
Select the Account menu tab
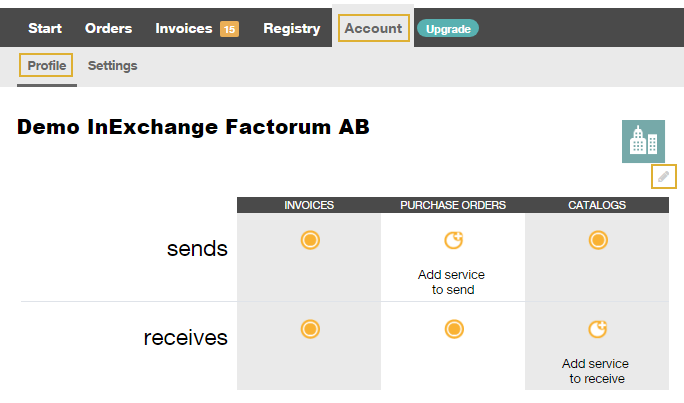[x=374, y=28]
